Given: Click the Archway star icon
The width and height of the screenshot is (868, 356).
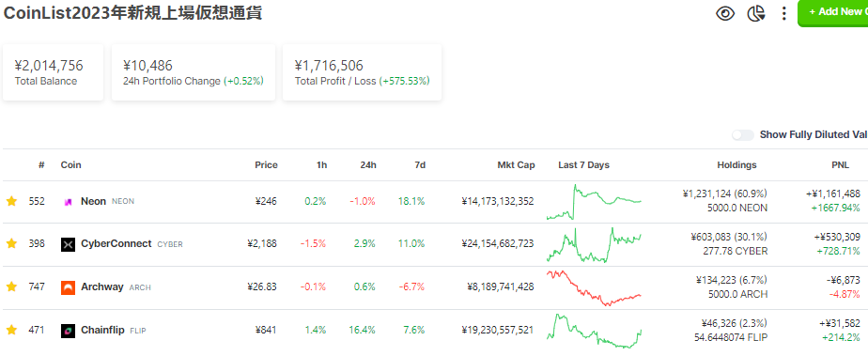Looking at the screenshot, I should [11, 286].
